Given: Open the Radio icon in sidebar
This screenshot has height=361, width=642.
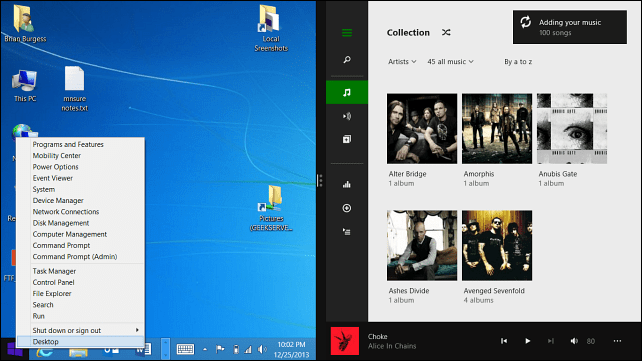Looking at the screenshot, I should (347, 116).
